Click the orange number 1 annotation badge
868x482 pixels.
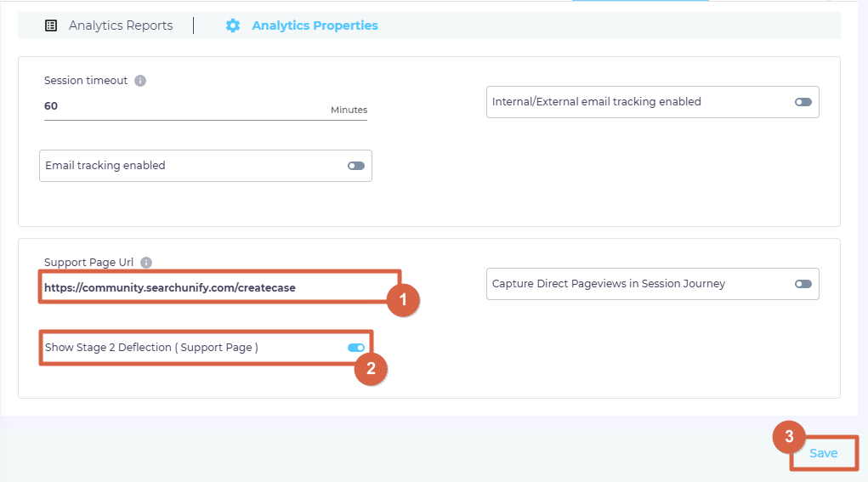tap(403, 299)
